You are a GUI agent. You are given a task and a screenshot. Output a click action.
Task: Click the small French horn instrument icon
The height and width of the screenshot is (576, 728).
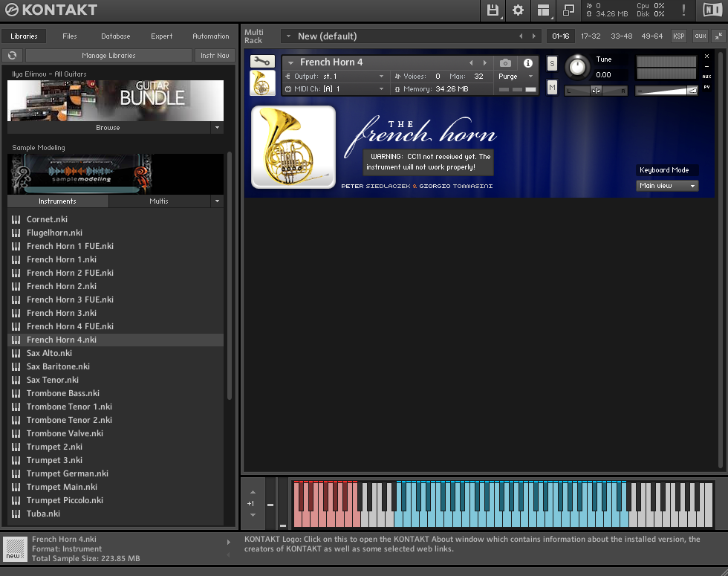click(x=262, y=83)
